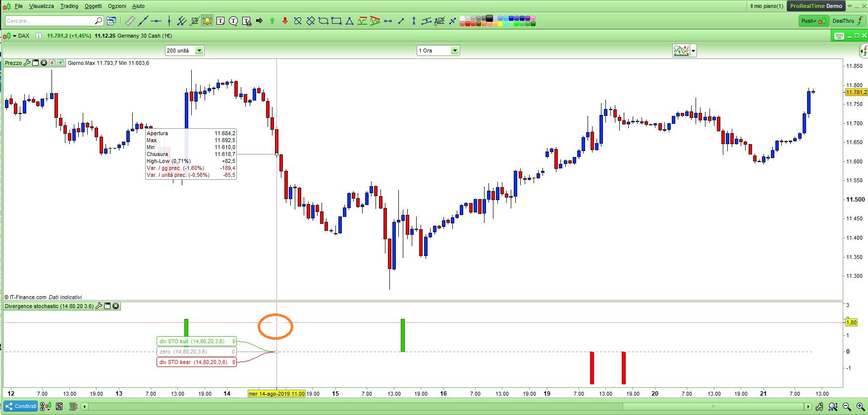Click the Germany 30 Cash instrument name
868x415 pixels.
pyautogui.click(x=145, y=36)
